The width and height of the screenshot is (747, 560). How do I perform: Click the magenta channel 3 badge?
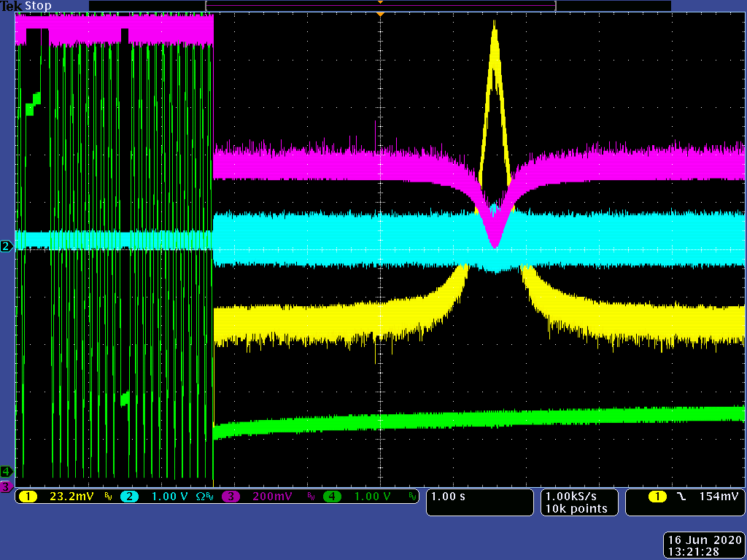point(231,497)
